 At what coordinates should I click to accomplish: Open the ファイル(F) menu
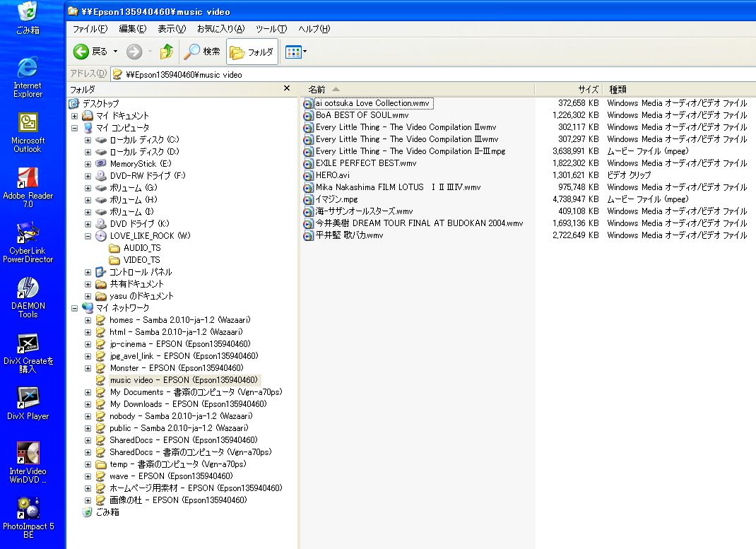point(90,29)
